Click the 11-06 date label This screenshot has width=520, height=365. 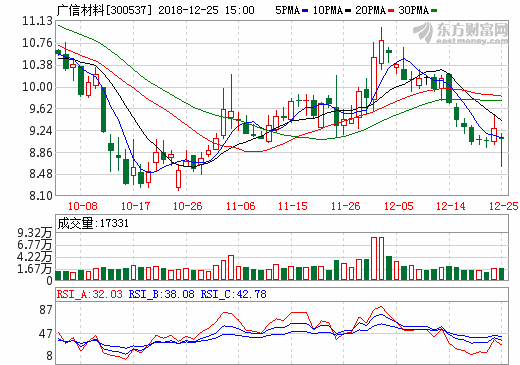240,206
